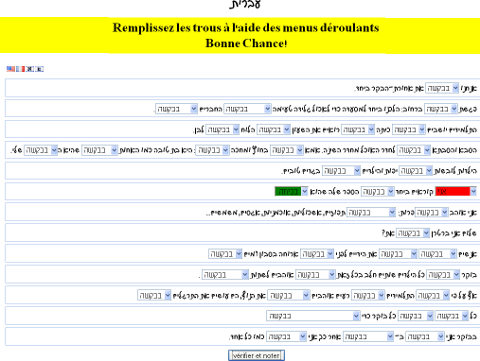Click the 'vérifier et noter' button
Viewport: 480px width, 361px height.
click(x=256, y=355)
